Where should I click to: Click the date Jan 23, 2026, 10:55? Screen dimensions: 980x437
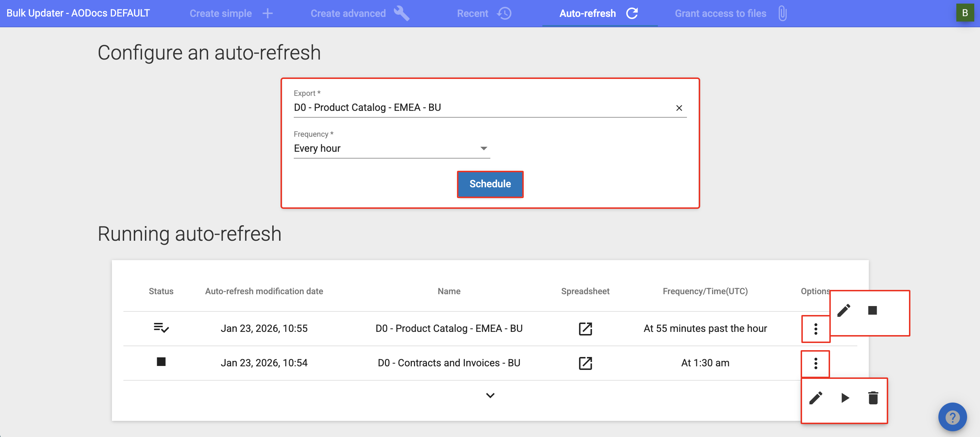pyautogui.click(x=264, y=329)
